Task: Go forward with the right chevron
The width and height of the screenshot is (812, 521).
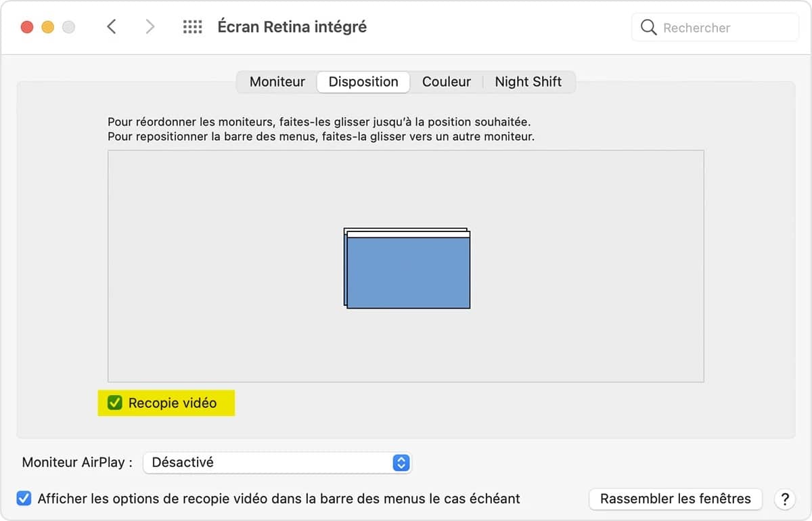Action: pyautogui.click(x=150, y=27)
